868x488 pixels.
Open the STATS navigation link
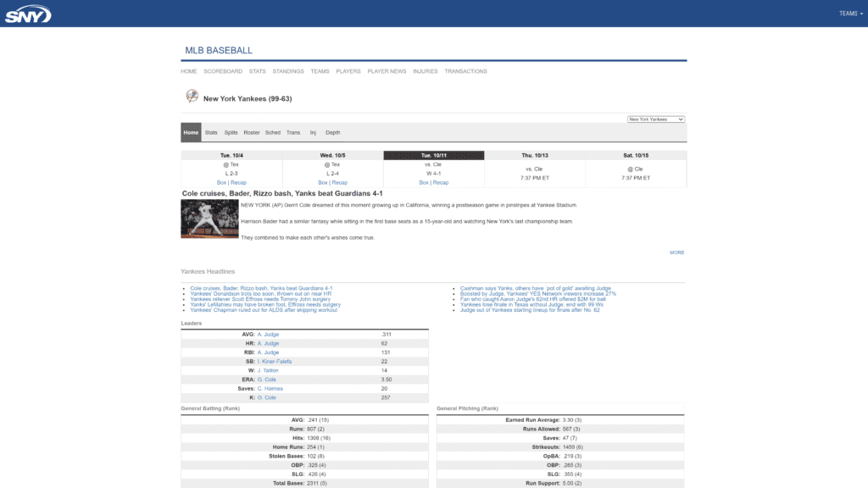point(258,71)
